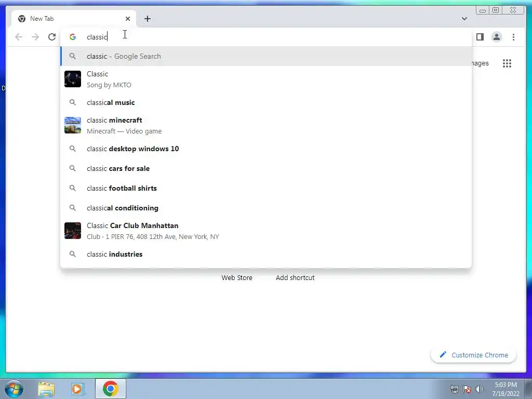The image size is (532, 399).
Task: Open the Windows Start menu
Action: pyautogui.click(x=14, y=389)
